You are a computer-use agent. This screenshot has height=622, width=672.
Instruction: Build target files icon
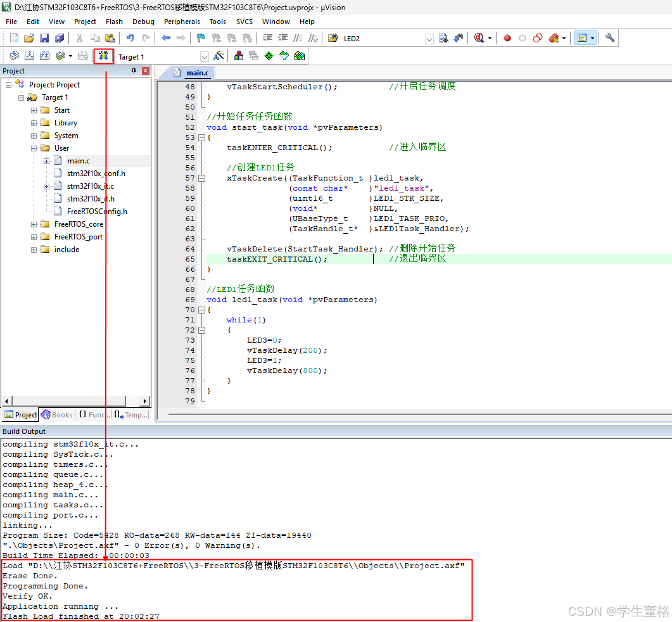click(x=30, y=56)
